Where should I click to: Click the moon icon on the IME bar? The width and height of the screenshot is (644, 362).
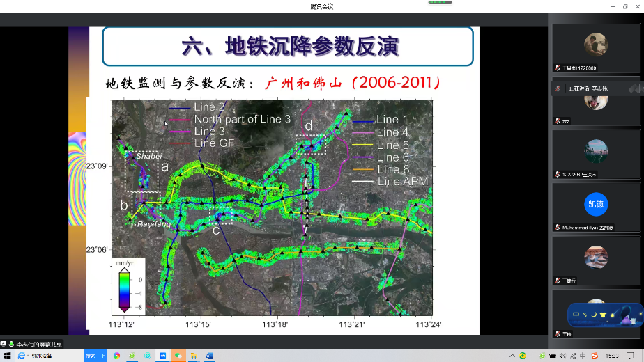coord(595,315)
